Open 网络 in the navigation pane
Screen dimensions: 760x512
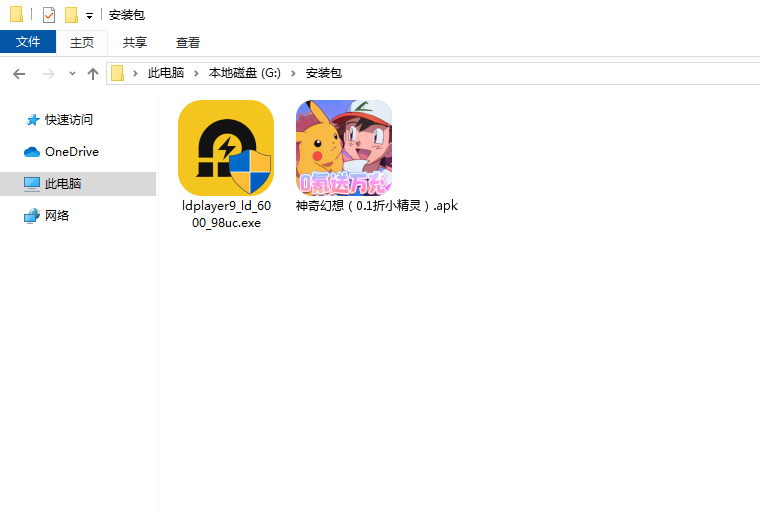pyautogui.click(x=57, y=216)
